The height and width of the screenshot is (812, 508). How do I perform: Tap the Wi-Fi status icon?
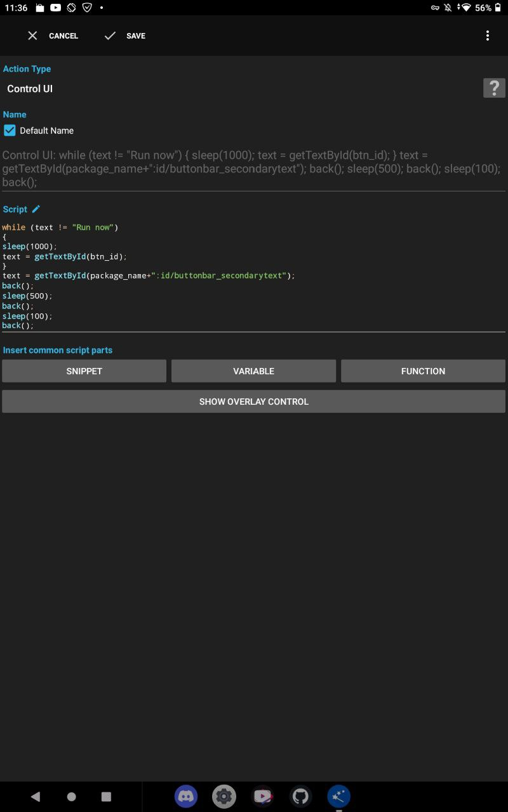tap(465, 8)
